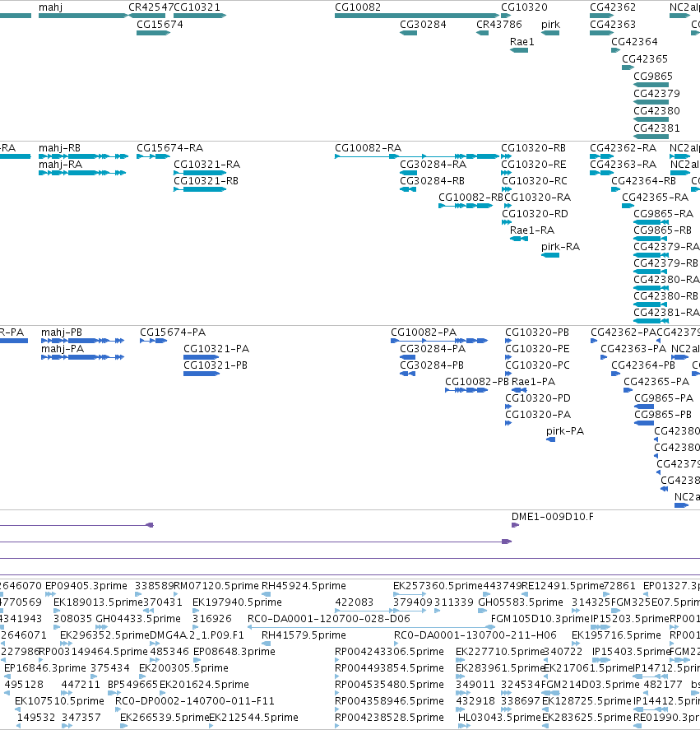
Task: Select protein mahj-PB label
Action: point(62,332)
